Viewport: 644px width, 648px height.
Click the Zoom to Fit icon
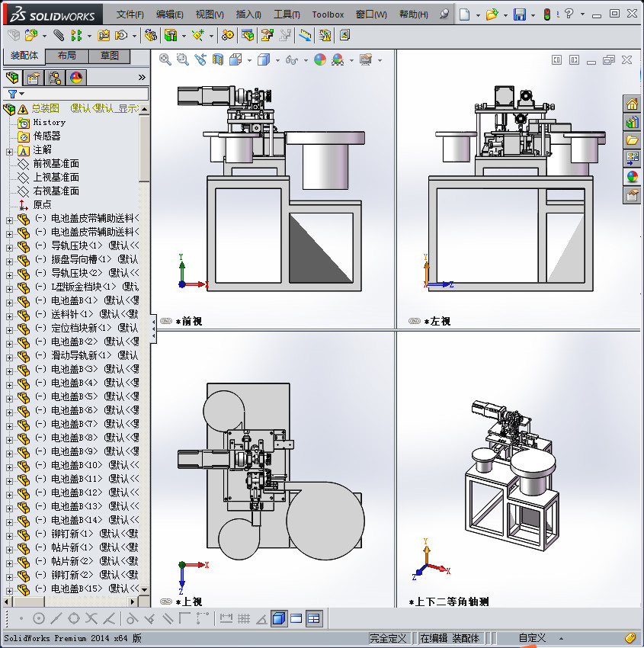(x=165, y=60)
